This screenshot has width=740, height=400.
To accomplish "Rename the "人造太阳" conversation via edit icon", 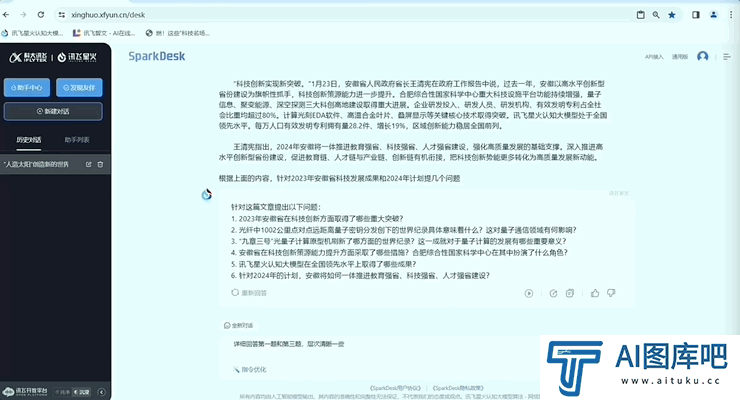I will pyautogui.click(x=88, y=164).
